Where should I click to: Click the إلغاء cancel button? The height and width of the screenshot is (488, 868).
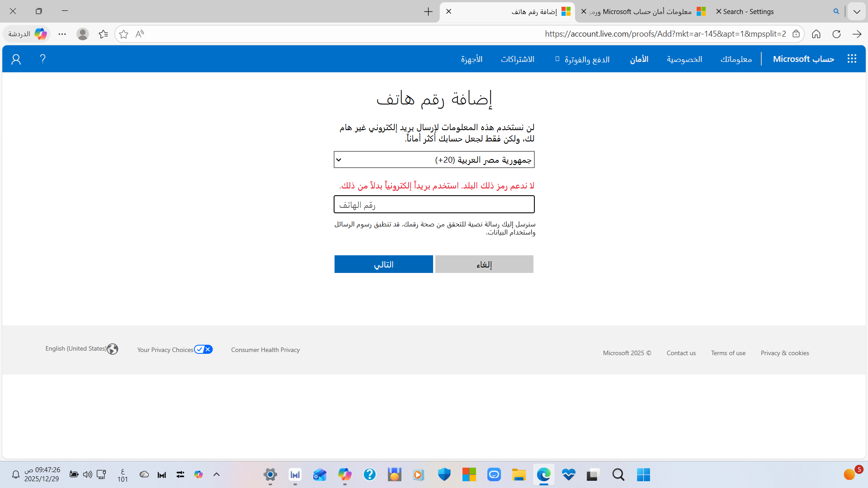[x=484, y=264]
